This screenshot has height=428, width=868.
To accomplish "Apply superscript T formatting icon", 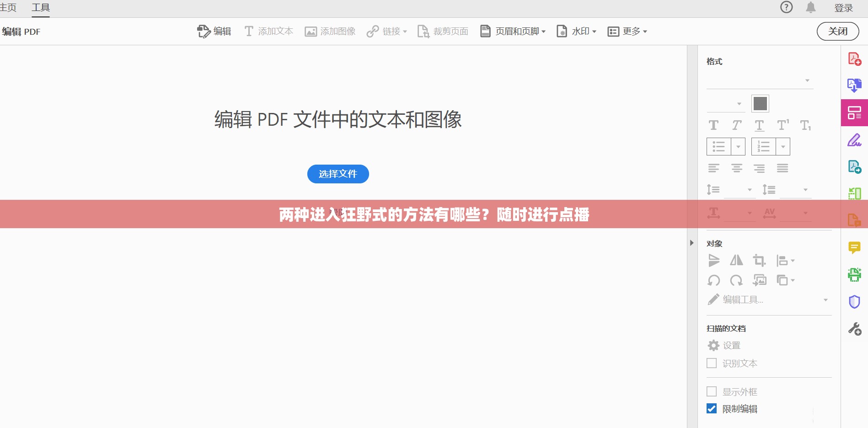I will (x=783, y=125).
